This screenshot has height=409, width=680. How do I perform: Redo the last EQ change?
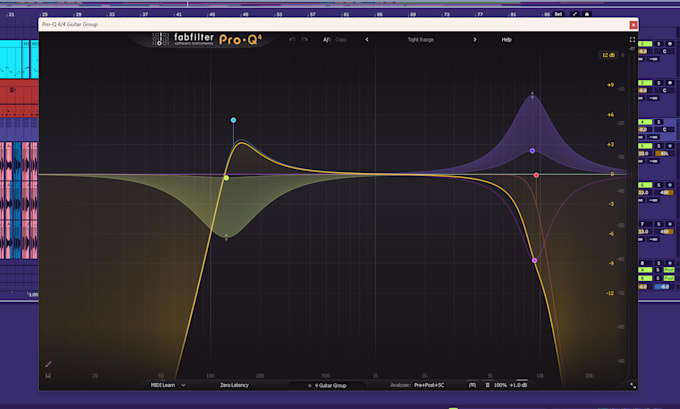click(x=304, y=39)
